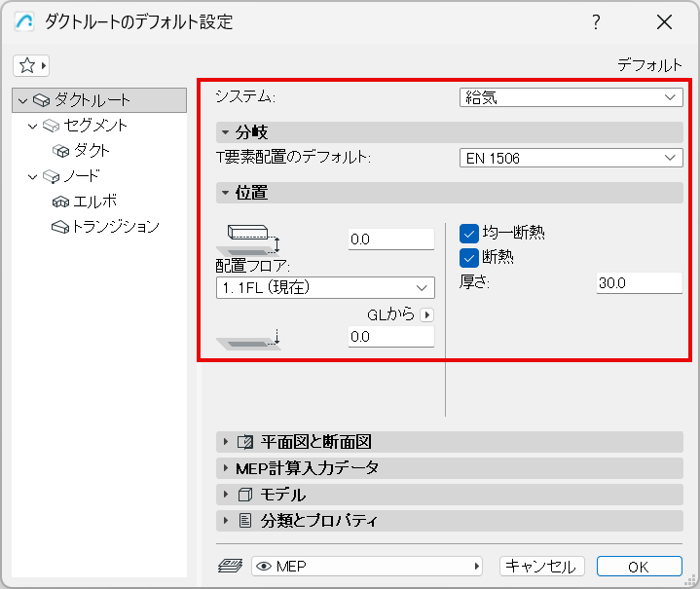Click the キャンセル button
The image size is (700, 589).
pyautogui.click(x=542, y=567)
